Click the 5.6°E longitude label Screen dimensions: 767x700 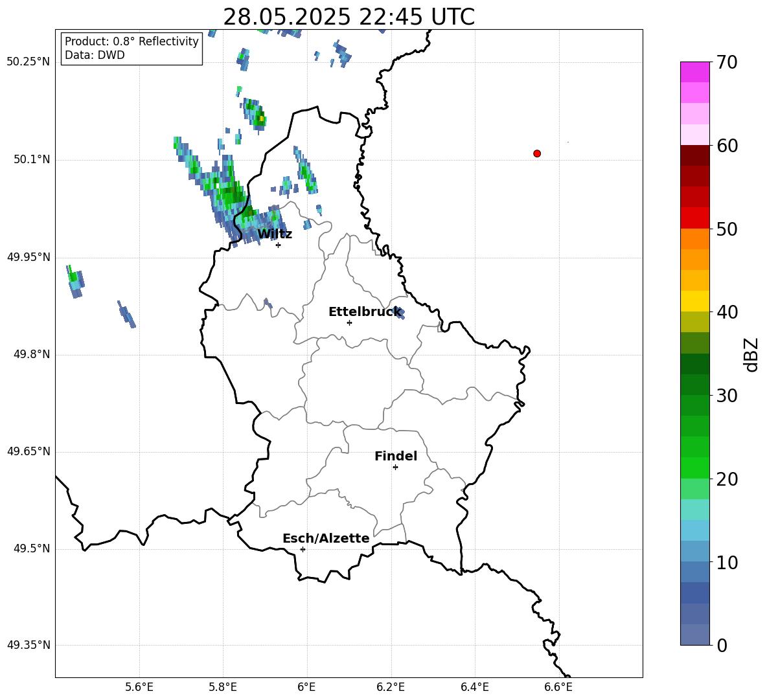(139, 687)
